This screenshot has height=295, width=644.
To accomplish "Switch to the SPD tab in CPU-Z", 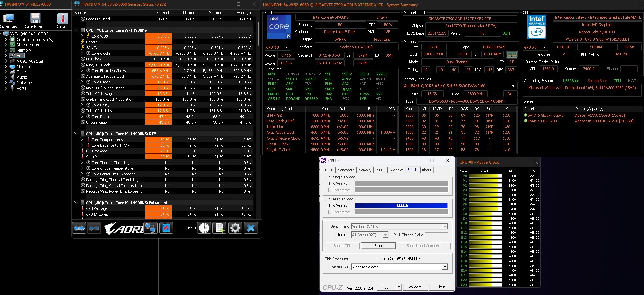I will [380, 170].
